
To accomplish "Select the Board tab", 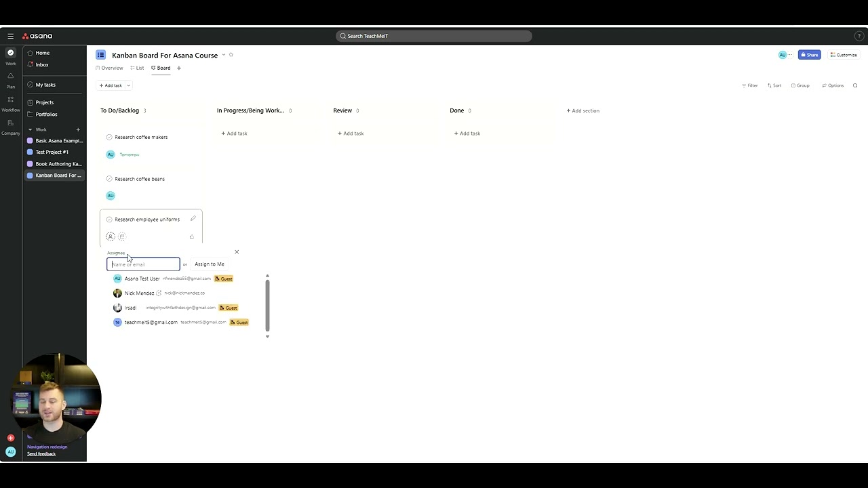I will click(x=161, y=68).
